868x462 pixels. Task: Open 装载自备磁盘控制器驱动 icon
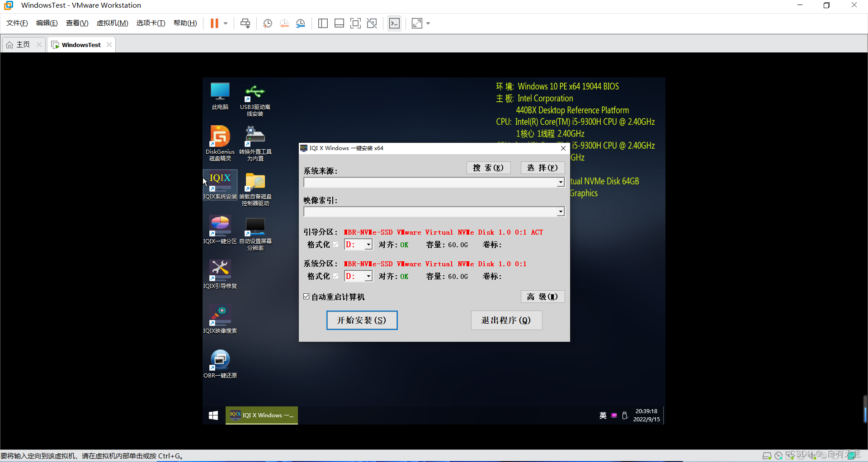[255, 189]
